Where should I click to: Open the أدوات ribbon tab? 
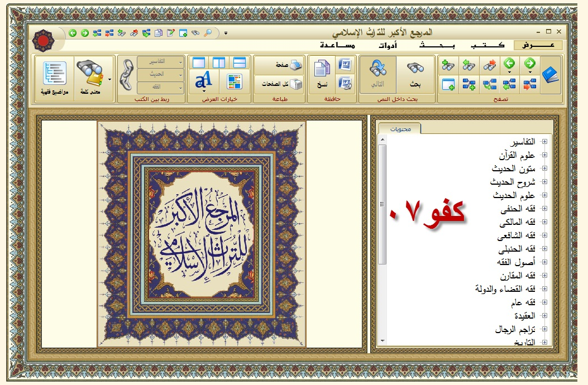pos(388,45)
